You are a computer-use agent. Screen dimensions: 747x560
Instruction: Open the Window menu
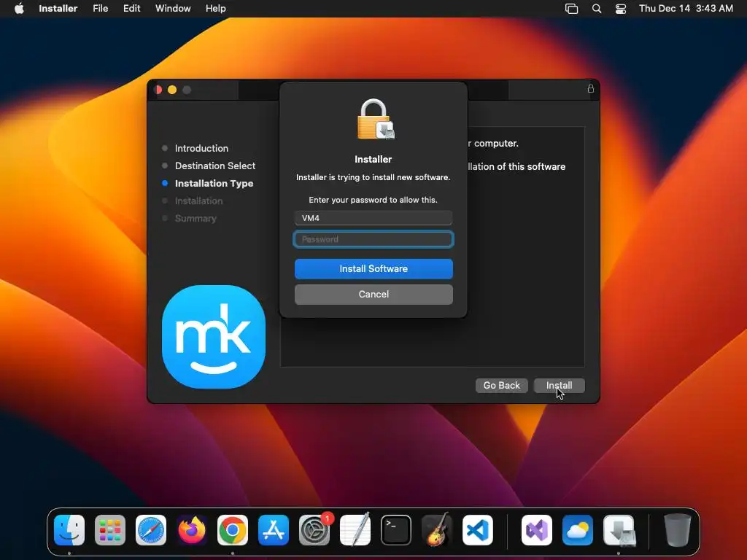pos(173,9)
